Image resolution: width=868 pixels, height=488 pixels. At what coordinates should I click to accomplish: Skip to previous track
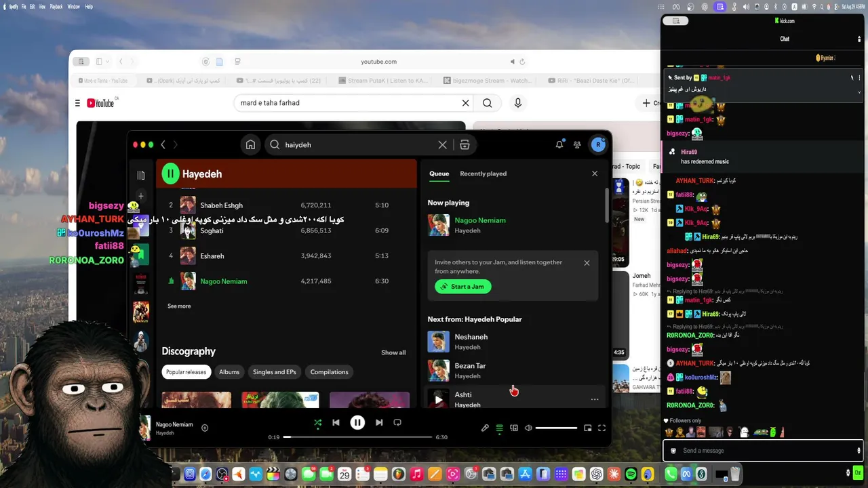(336, 422)
